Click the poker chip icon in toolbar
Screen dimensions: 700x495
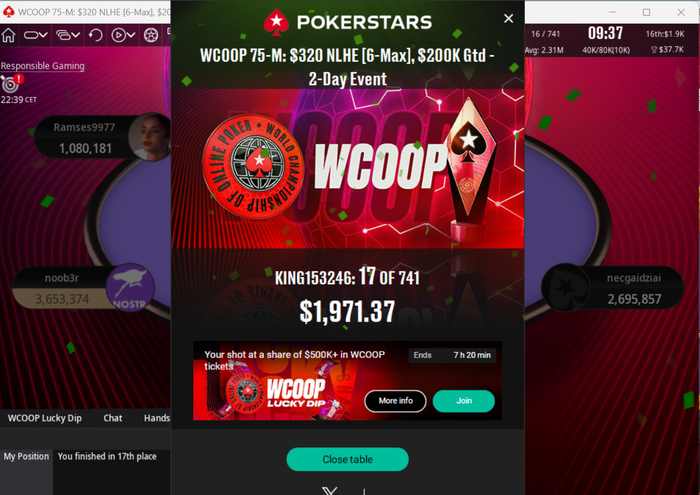pyautogui.click(x=151, y=35)
